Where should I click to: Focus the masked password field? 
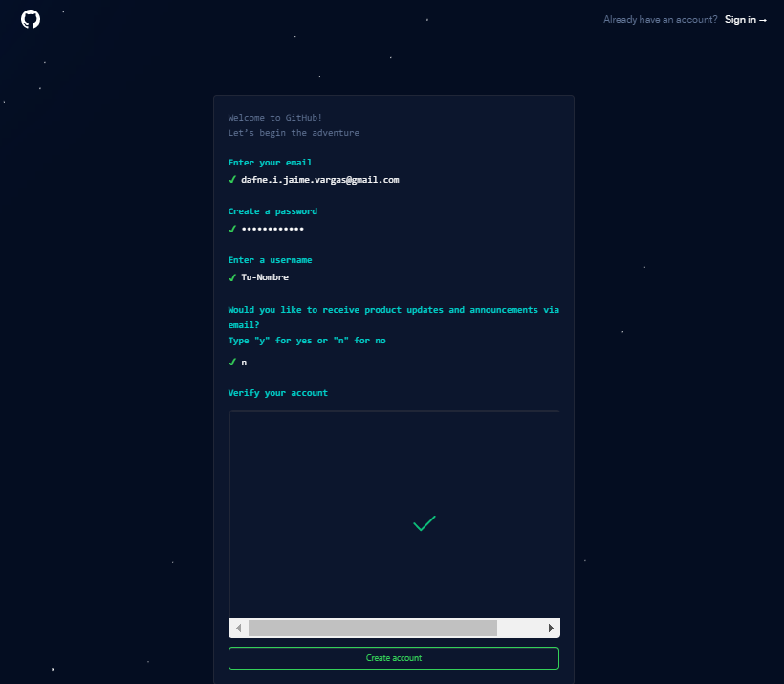(x=273, y=229)
